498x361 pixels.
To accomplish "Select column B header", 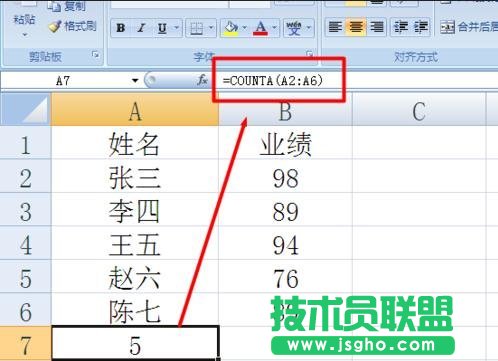I will pyautogui.click(x=285, y=110).
